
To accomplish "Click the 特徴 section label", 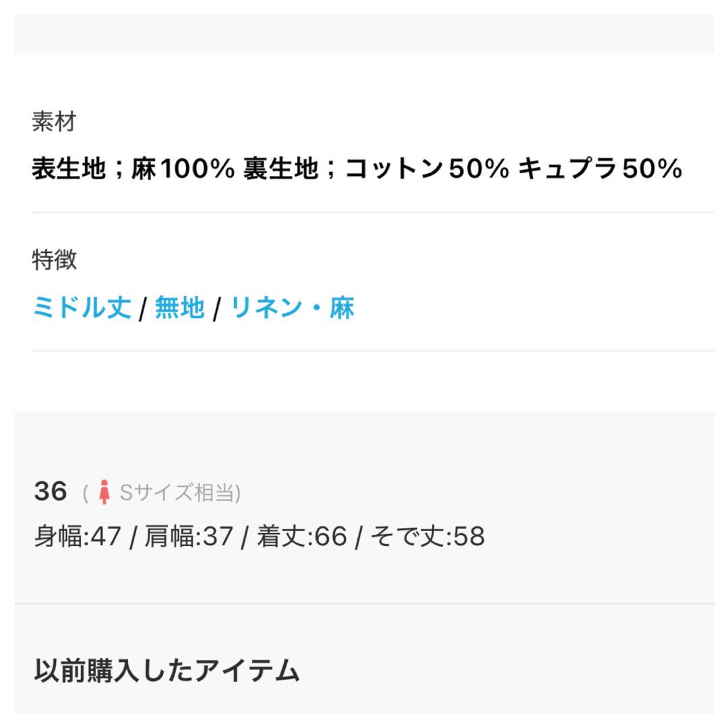I will (x=54, y=260).
